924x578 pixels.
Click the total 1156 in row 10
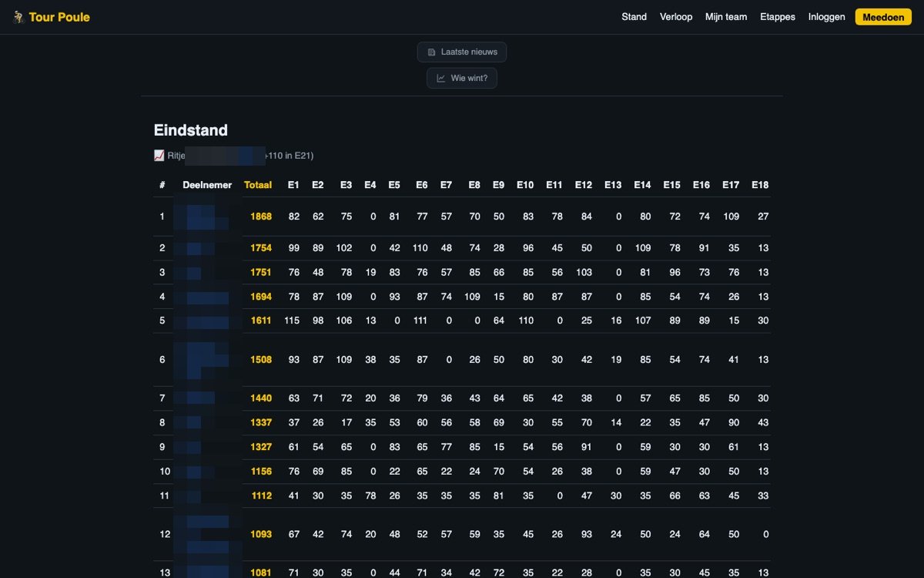261,472
